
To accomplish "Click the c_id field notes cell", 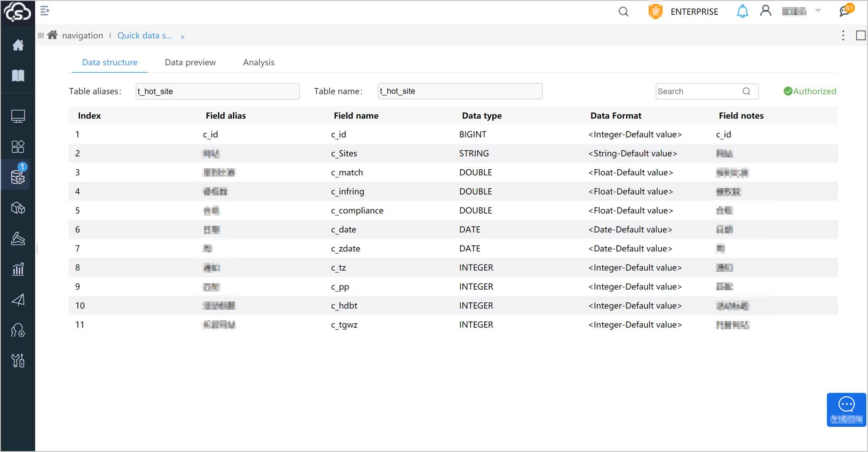I will click(723, 134).
